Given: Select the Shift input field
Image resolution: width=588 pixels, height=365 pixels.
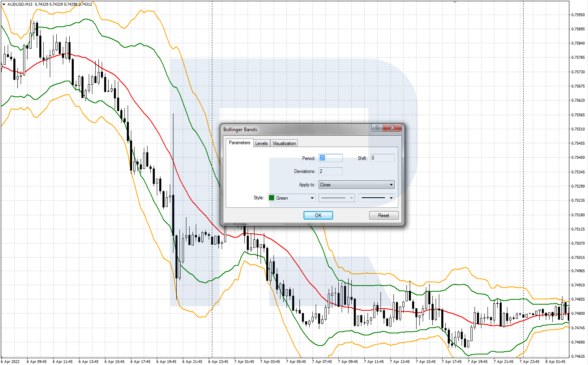Looking at the screenshot, I should click(382, 158).
